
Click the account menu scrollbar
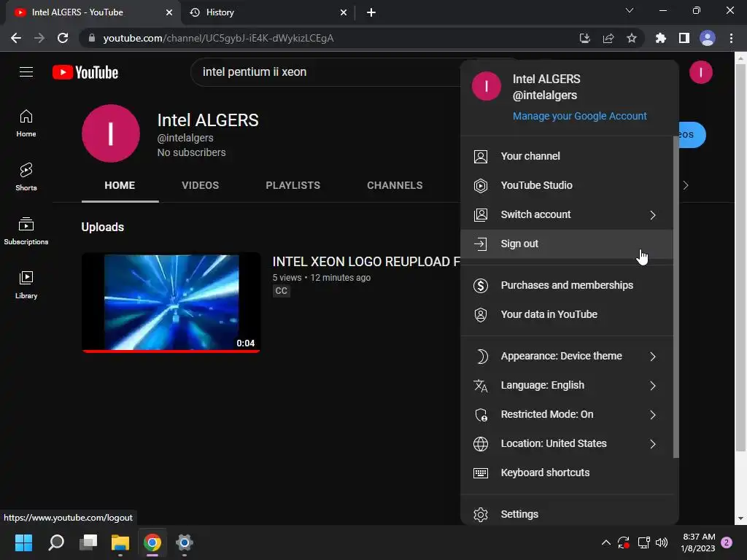pos(676,297)
